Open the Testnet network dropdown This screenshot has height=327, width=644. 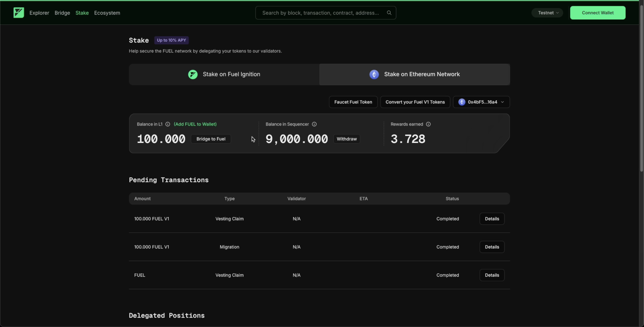(x=547, y=13)
